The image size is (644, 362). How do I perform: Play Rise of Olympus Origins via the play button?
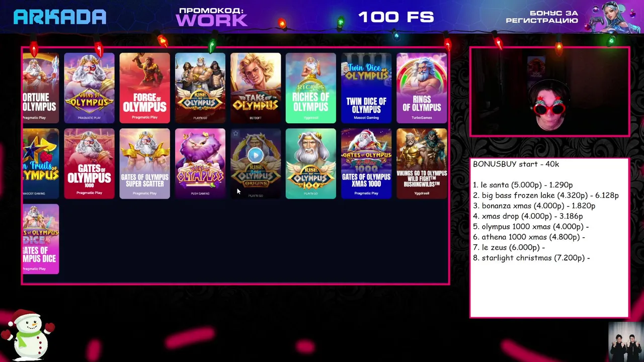[x=255, y=155]
